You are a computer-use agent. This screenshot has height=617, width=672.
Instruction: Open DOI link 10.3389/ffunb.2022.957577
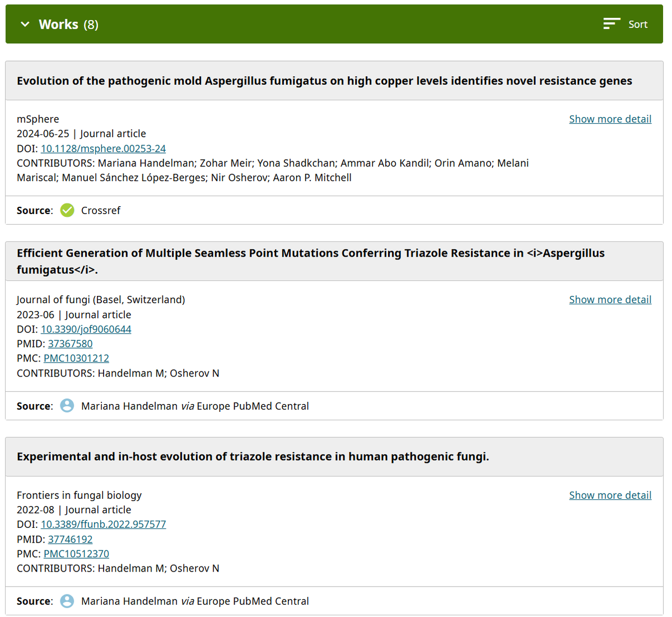[x=103, y=524]
